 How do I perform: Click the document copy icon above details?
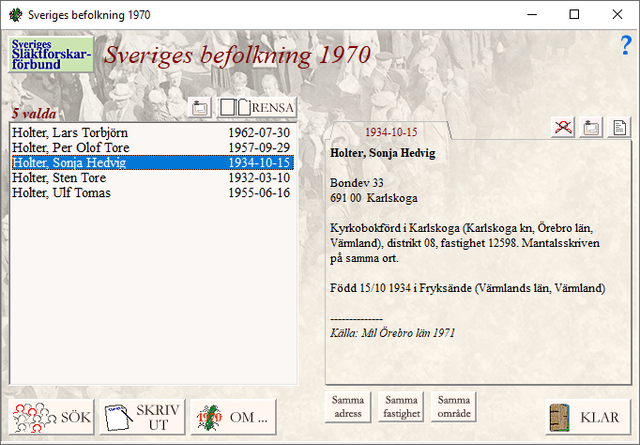[619, 127]
